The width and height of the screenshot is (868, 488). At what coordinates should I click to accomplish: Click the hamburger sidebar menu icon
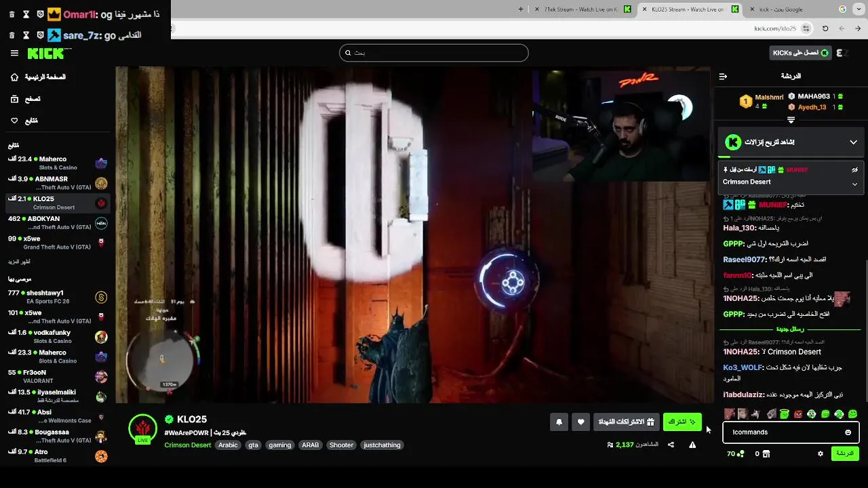pos(14,53)
